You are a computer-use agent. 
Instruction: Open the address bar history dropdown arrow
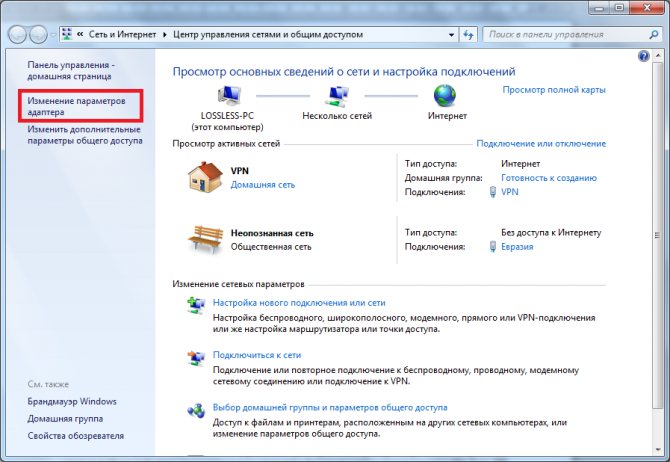(x=451, y=35)
